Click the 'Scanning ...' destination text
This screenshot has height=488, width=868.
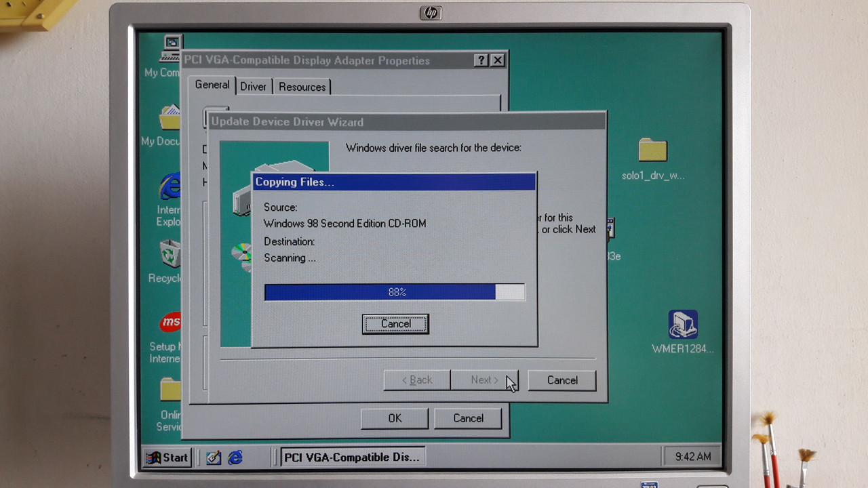290,258
